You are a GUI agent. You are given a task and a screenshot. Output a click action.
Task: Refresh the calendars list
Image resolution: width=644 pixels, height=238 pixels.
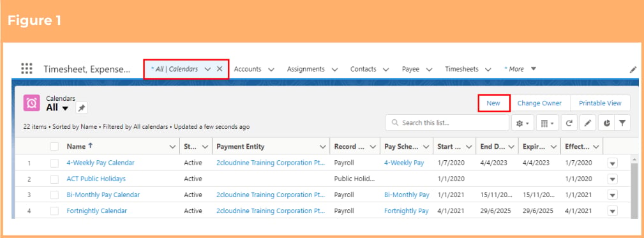tap(569, 123)
